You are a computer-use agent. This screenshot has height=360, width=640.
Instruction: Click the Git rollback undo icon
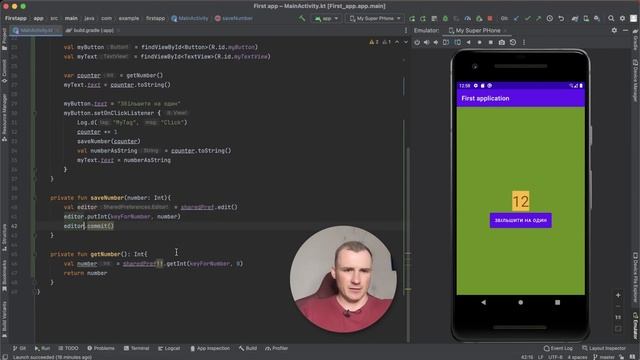tap(561, 18)
